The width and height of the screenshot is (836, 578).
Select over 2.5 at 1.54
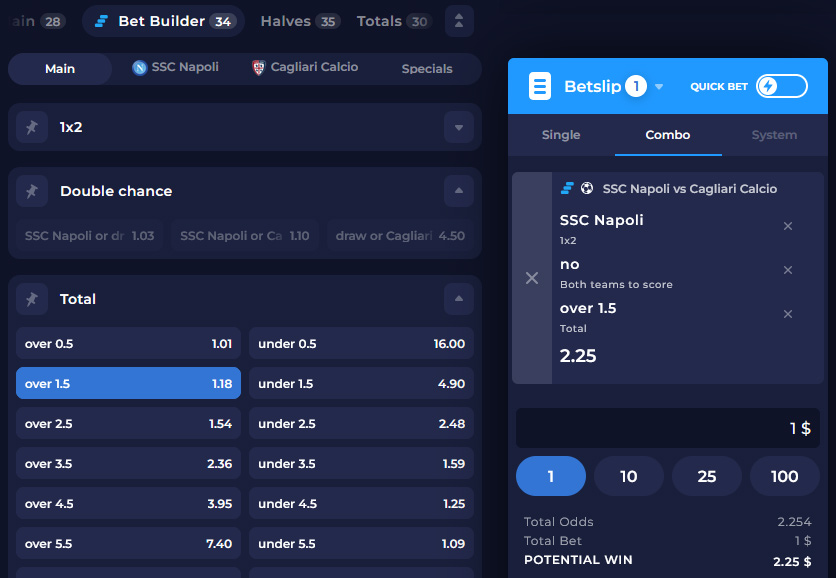128,423
